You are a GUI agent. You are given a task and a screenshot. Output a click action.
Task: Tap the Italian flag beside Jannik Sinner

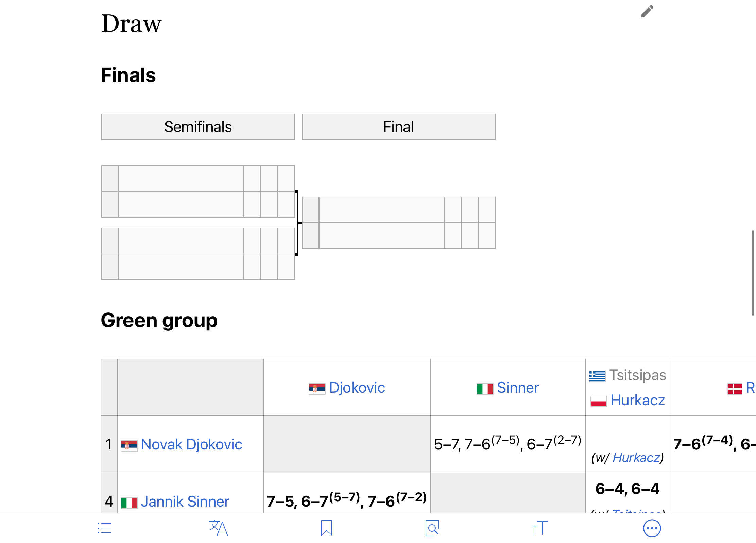coord(129,502)
